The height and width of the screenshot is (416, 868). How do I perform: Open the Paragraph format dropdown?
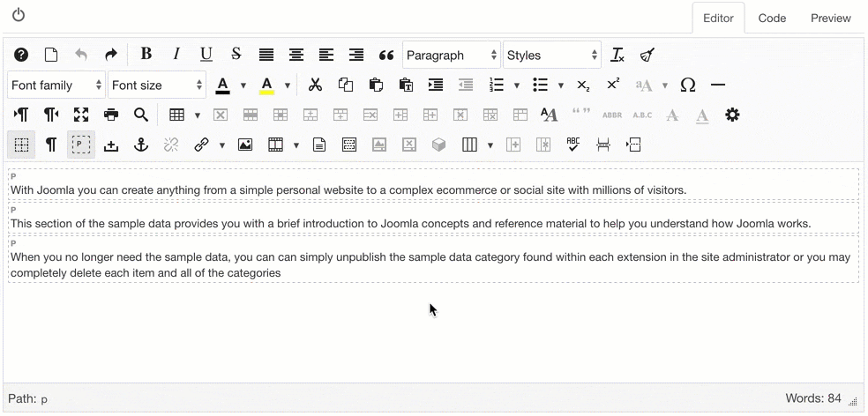click(x=452, y=55)
